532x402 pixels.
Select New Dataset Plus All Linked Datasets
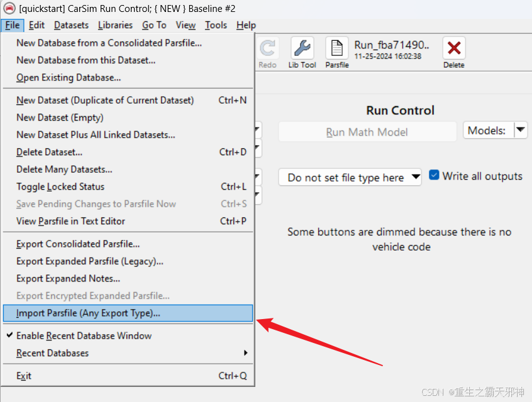[x=128, y=135]
